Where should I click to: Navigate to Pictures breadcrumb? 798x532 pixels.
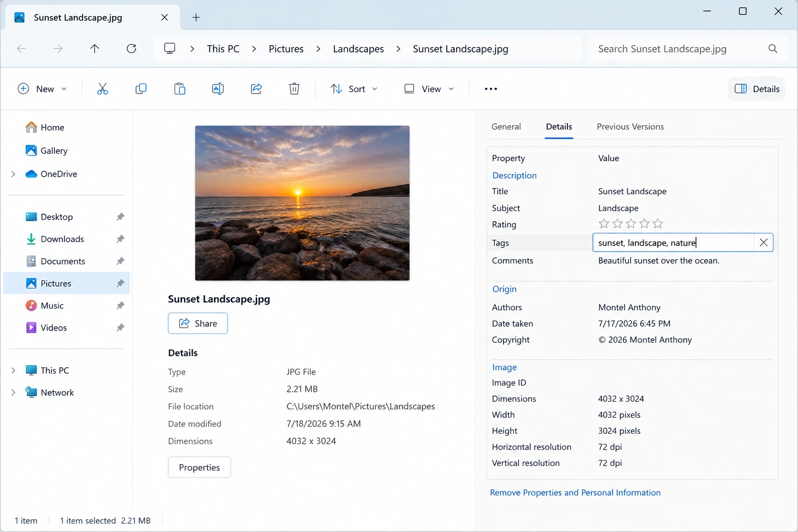pos(286,49)
